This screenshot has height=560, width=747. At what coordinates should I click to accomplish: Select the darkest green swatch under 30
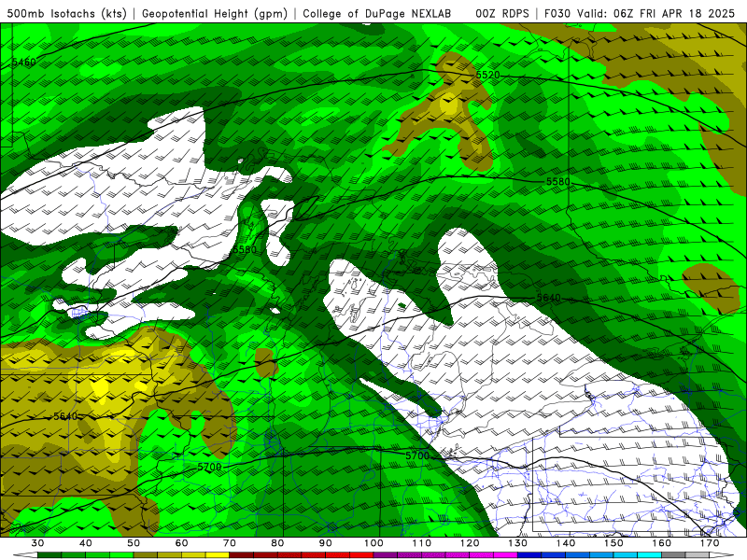tap(49, 555)
